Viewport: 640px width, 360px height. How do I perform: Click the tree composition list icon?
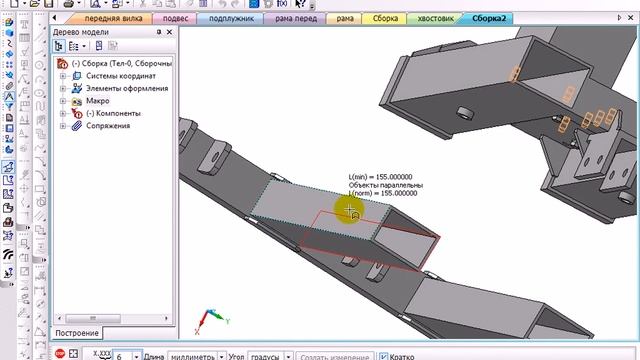73,46
